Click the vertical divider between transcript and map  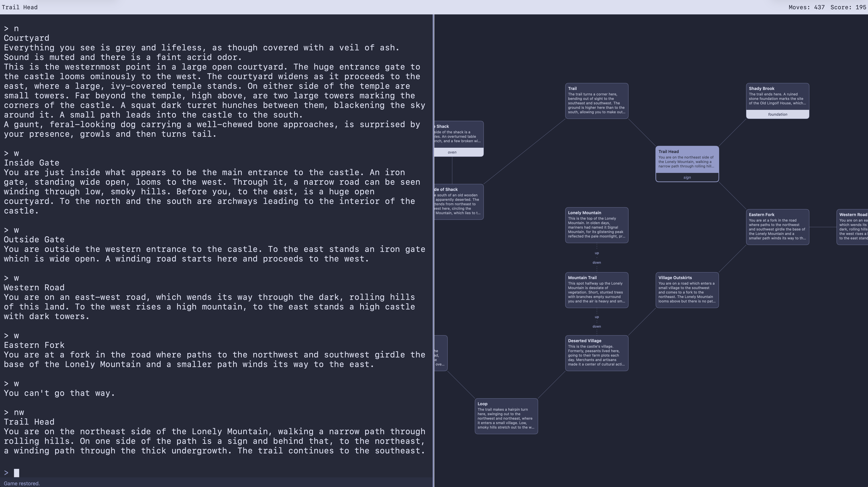tap(433, 250)
